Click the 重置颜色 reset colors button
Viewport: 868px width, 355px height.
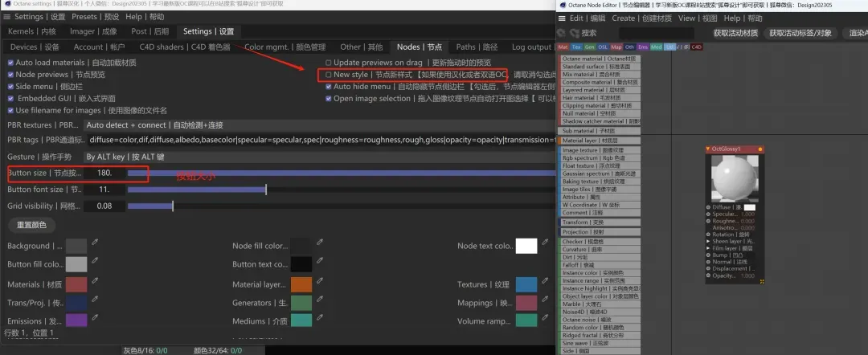coord(31,226)
